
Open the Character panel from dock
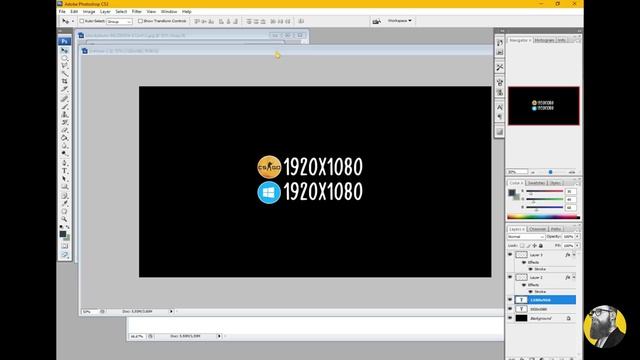click(x=500, y=107)
